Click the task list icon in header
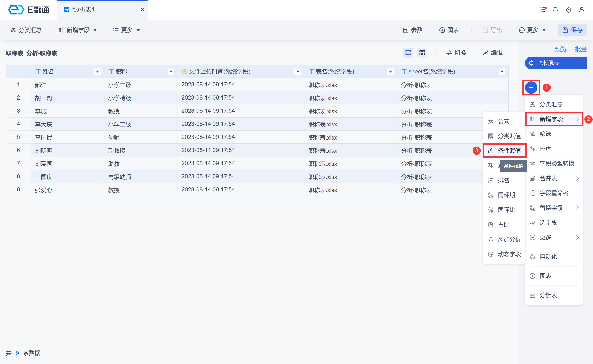The image size is (593, 364). click(x=543, y=10)
